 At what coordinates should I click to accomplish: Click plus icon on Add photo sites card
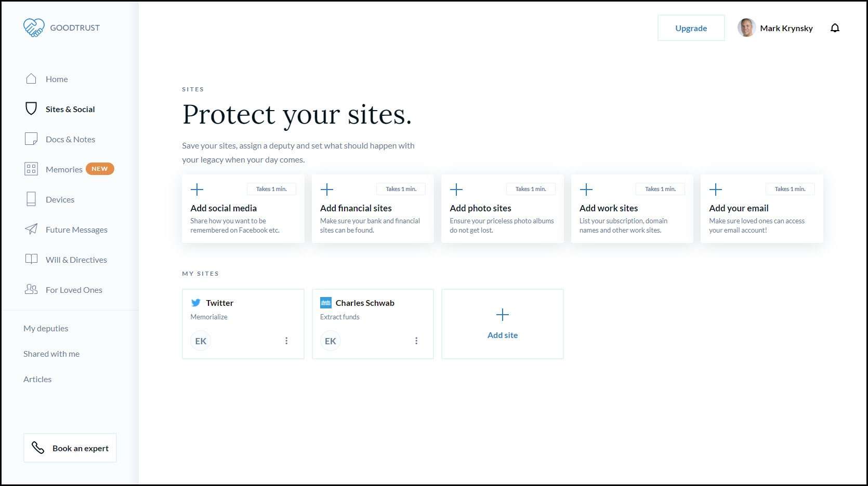[456, 190]
